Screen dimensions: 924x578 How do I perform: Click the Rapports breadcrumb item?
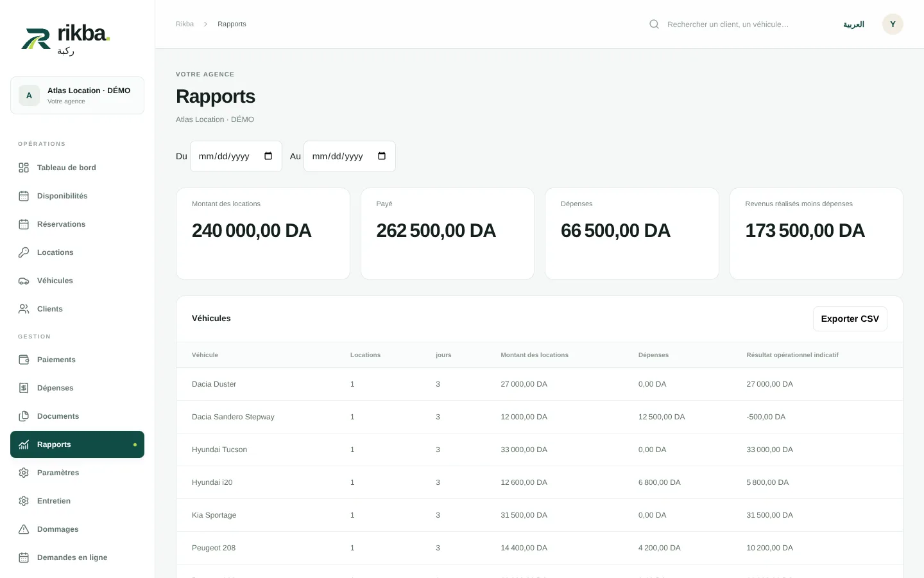tap(232, 24)
